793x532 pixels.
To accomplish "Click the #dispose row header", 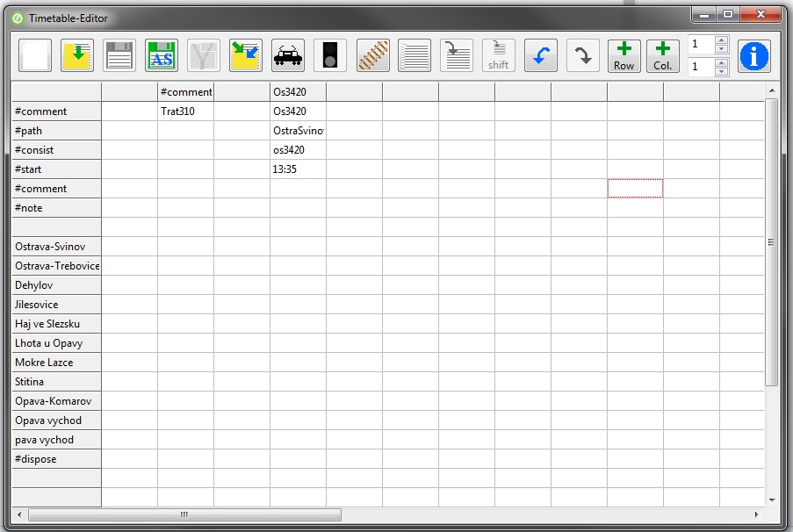I will click(56, 459).
